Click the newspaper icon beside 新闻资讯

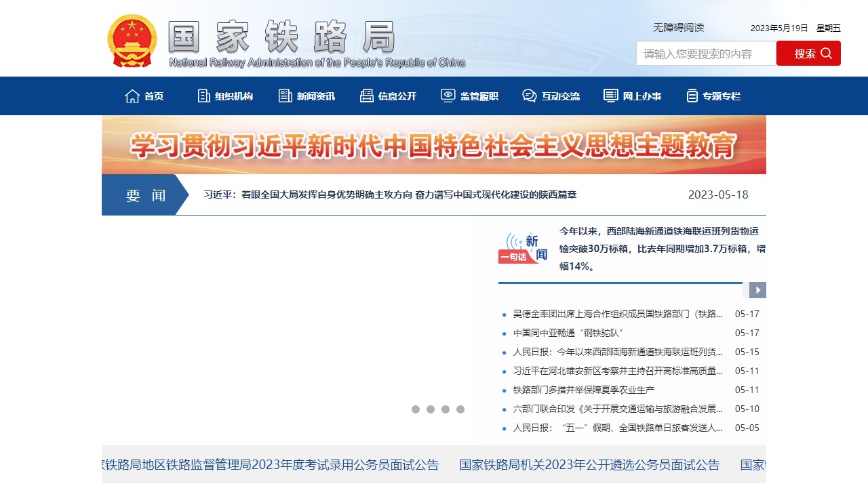point(285,96)
